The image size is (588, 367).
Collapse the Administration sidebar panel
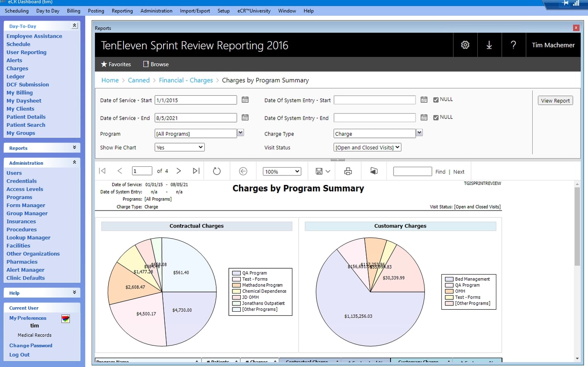pyautogui.click(x=74, y=162)
